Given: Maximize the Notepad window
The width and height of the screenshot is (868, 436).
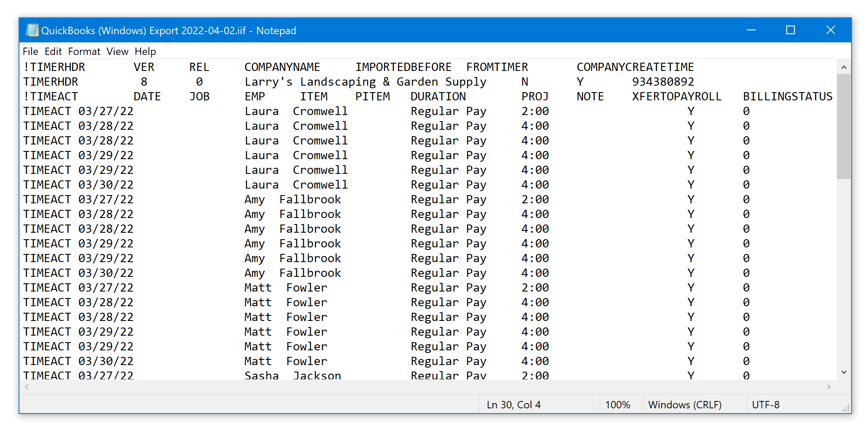Looking at the screenshot, I should [x=791, y=30].
